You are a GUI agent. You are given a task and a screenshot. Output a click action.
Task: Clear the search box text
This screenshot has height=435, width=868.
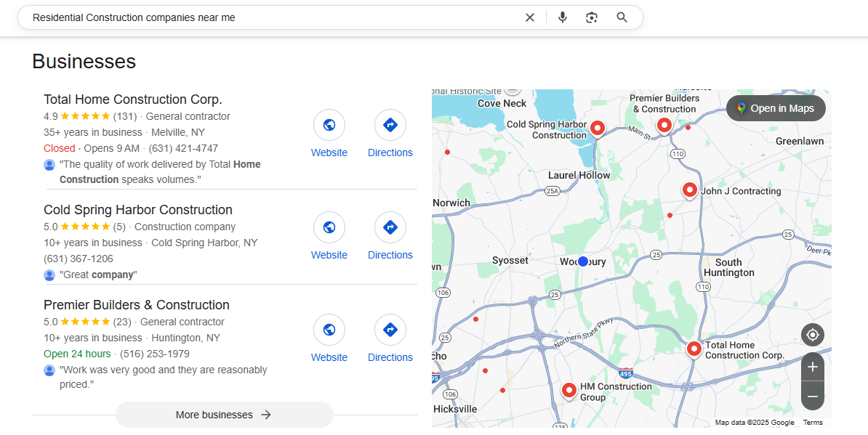tap(530, 17)
